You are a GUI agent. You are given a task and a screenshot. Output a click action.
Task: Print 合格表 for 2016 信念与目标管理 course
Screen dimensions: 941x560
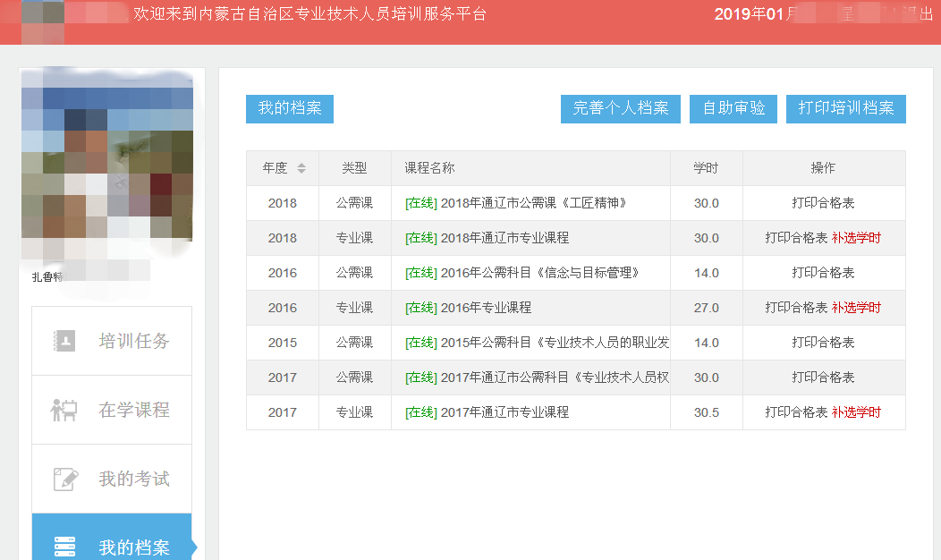pyautogui.click(x=823, y=273)
